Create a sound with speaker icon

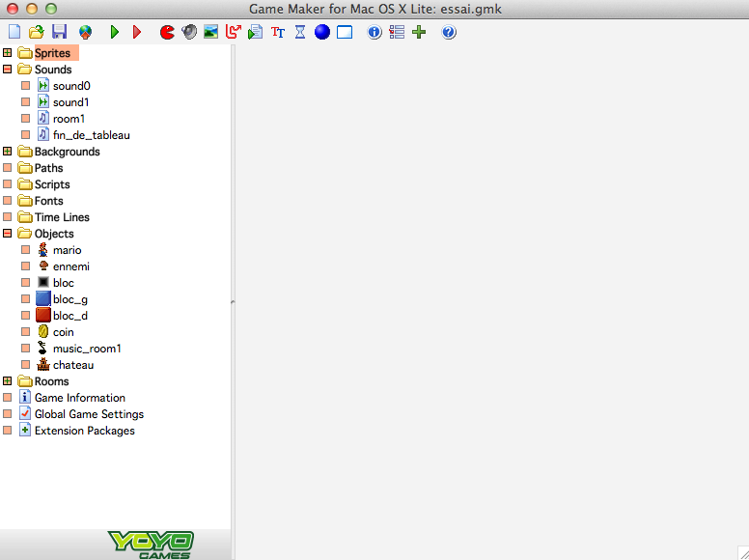[189, 32]
